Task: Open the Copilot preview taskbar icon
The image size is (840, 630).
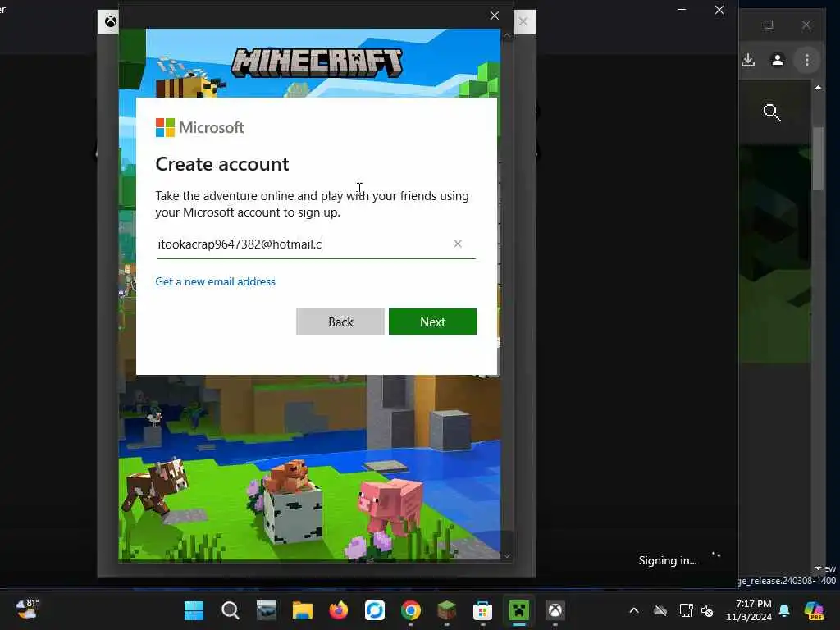Action: [x=814, y=610]
